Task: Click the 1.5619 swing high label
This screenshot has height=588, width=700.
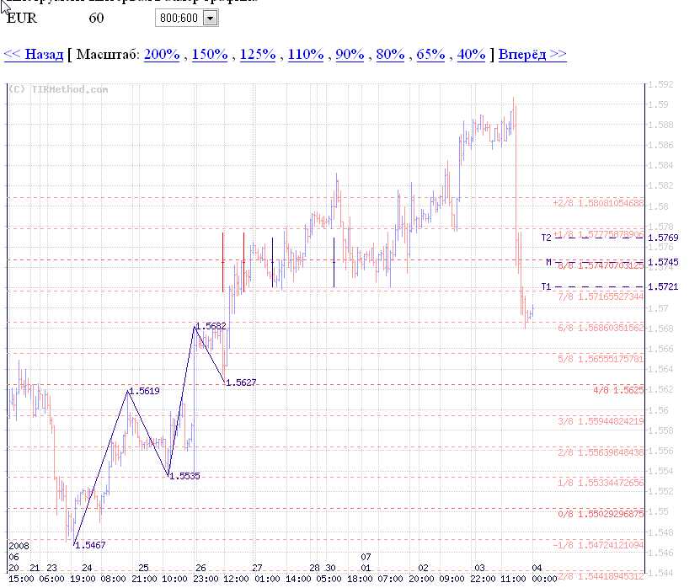Action: [x=145, y=391]
